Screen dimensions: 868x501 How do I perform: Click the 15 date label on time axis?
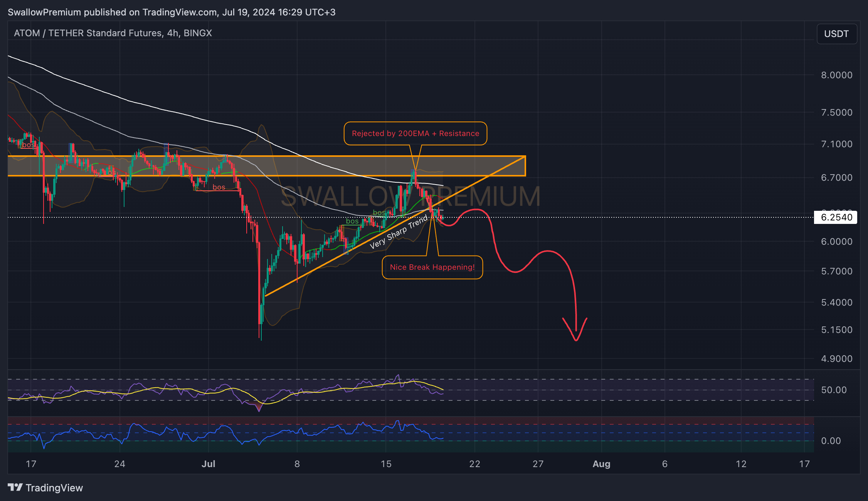[x=386, y=464]
